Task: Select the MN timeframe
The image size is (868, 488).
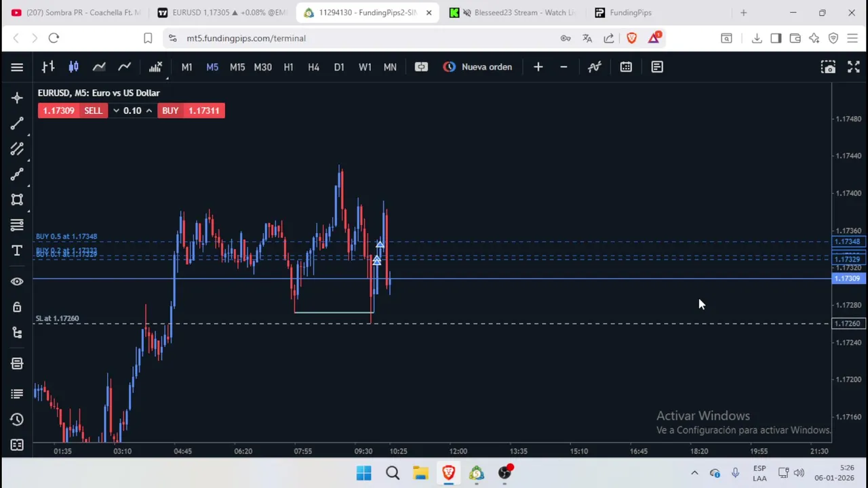Action: (390, 67)
